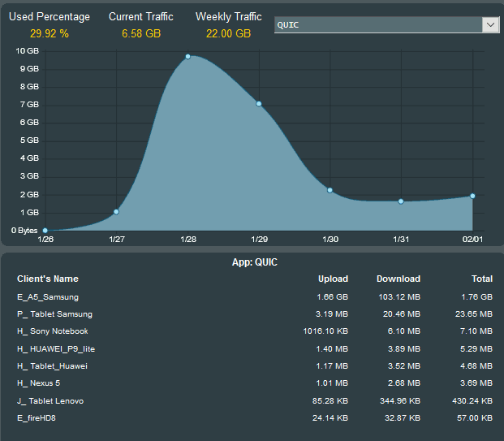504x441 pixels.
Task: Click the 1.17 MB upload value
Action: [332, 366]
